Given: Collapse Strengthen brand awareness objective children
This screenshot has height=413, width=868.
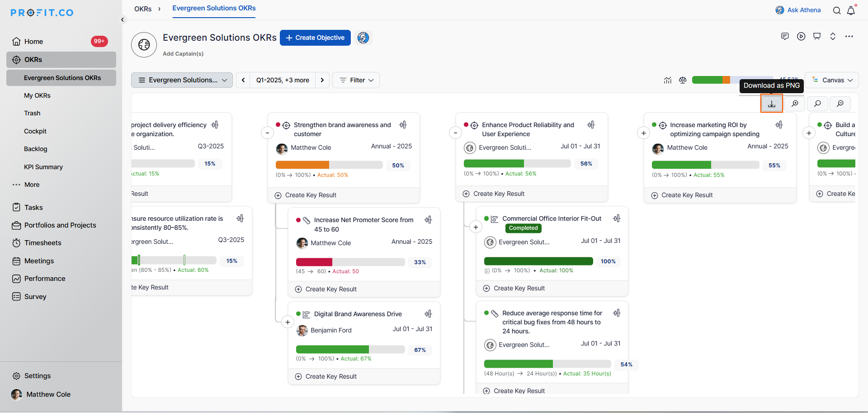Looking at the screenshot, I should [267, 133].
